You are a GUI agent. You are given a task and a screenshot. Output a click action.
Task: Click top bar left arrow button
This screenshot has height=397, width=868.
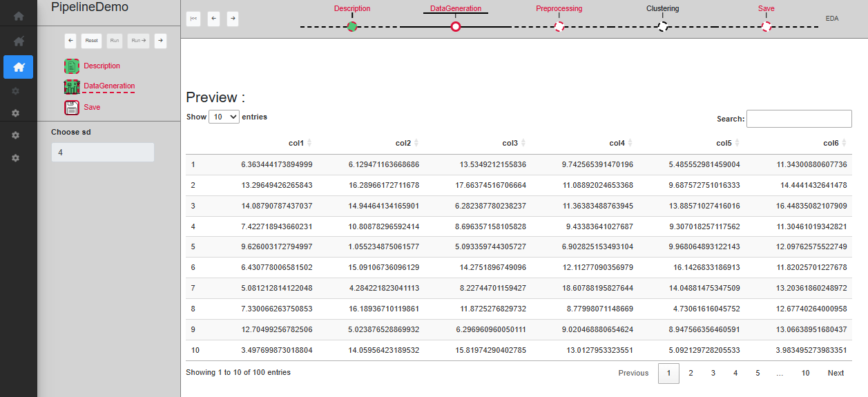point(213,19)
